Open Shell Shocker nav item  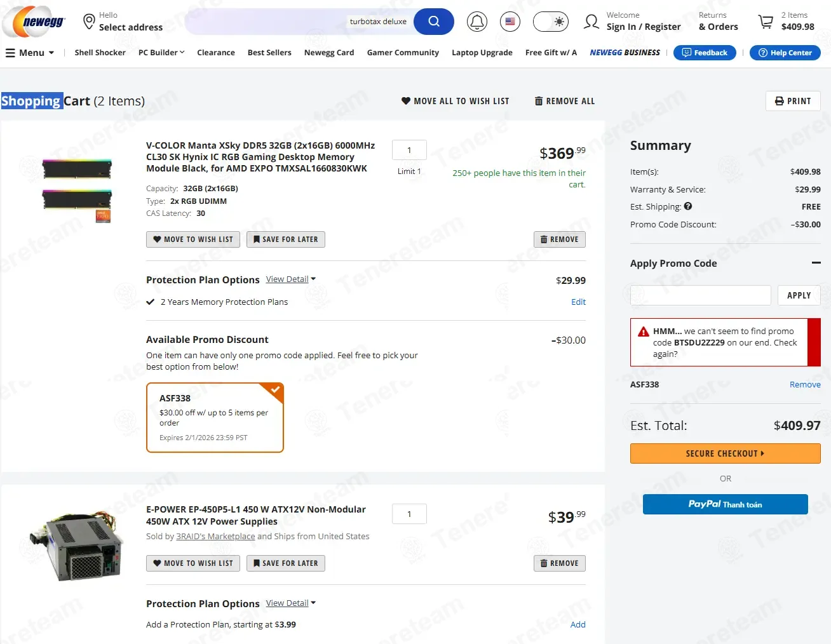coord(100,53)
